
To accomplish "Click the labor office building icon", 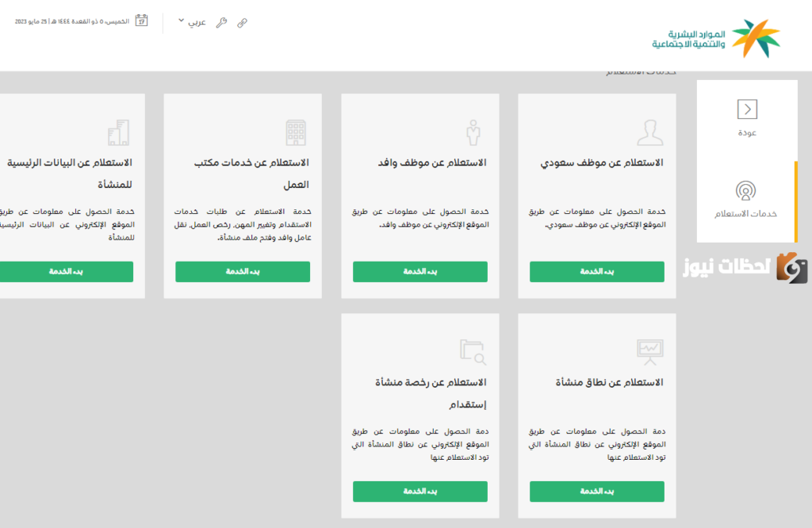I will [x=296, y=132].
